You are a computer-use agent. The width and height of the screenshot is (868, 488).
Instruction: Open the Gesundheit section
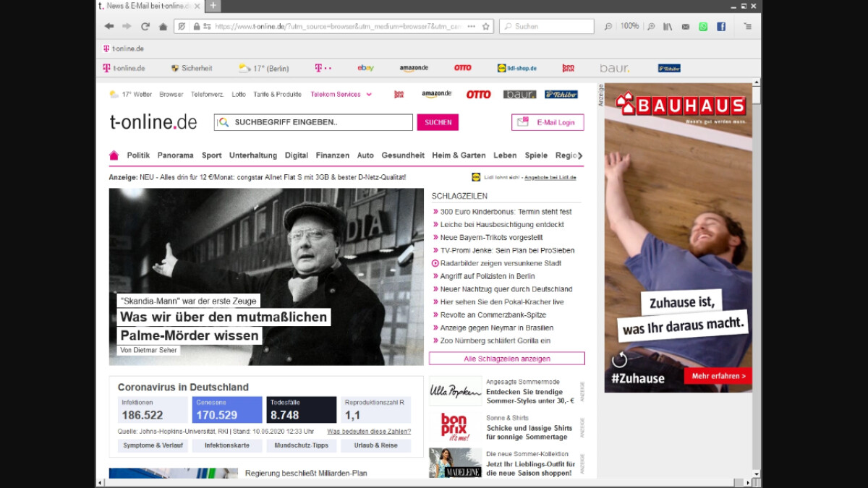[403, 155]
